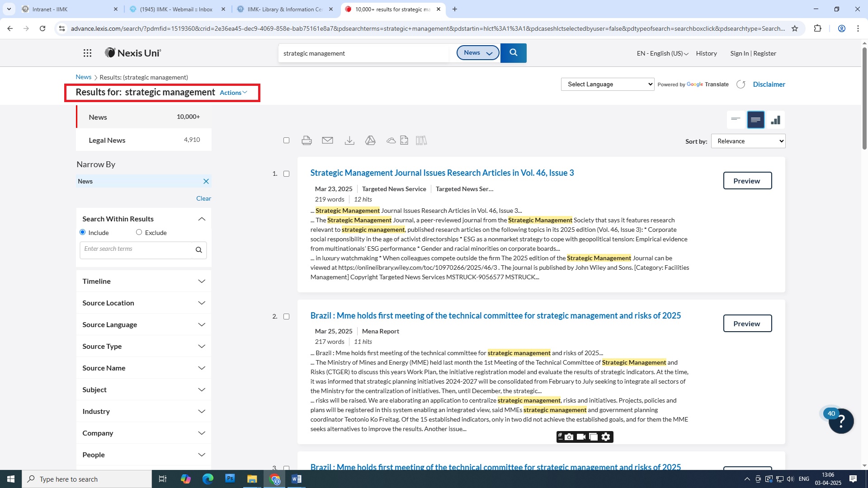
Task: Preview the Mena Report Brazil article
Action: pyautogui.click(x=747, y=324)
